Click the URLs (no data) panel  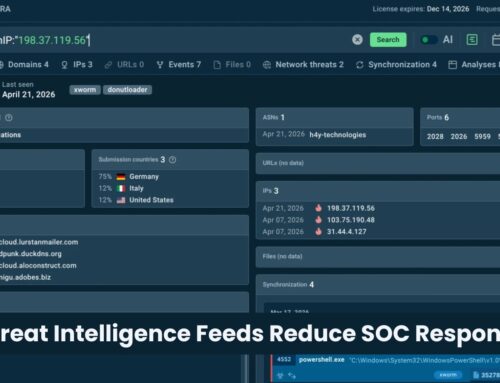click(x=378, y=163)
